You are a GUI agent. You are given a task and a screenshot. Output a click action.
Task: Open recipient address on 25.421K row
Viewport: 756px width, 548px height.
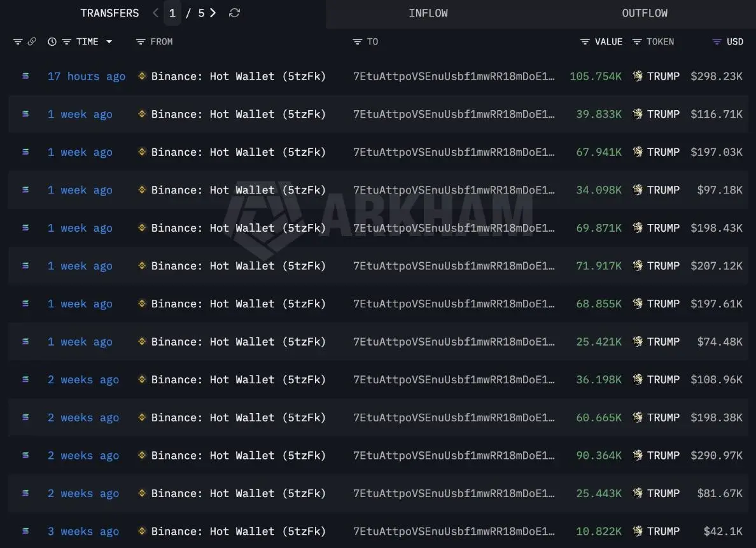[454, 342]
